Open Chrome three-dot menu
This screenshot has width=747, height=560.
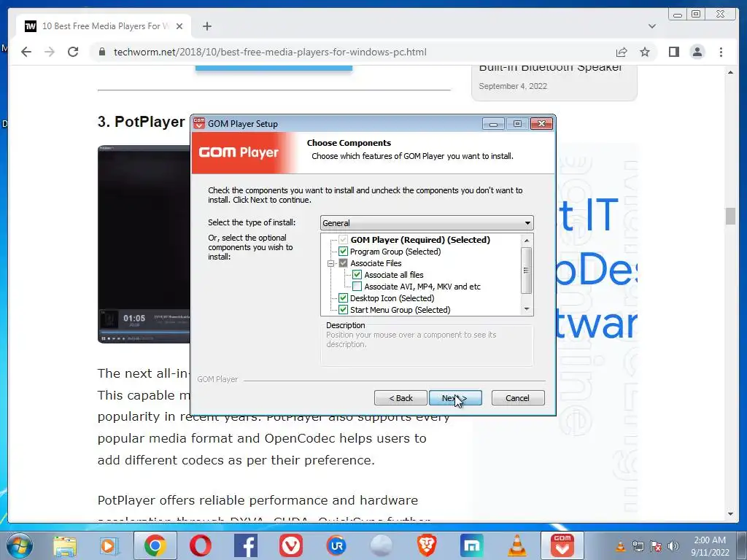click(x=721, y=52)
